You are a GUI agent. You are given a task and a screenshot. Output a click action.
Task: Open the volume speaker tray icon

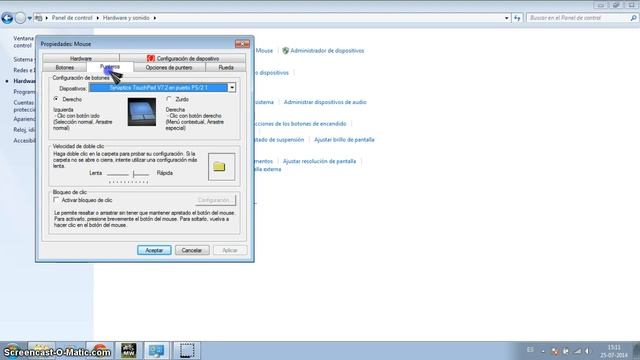click(587, 351)
